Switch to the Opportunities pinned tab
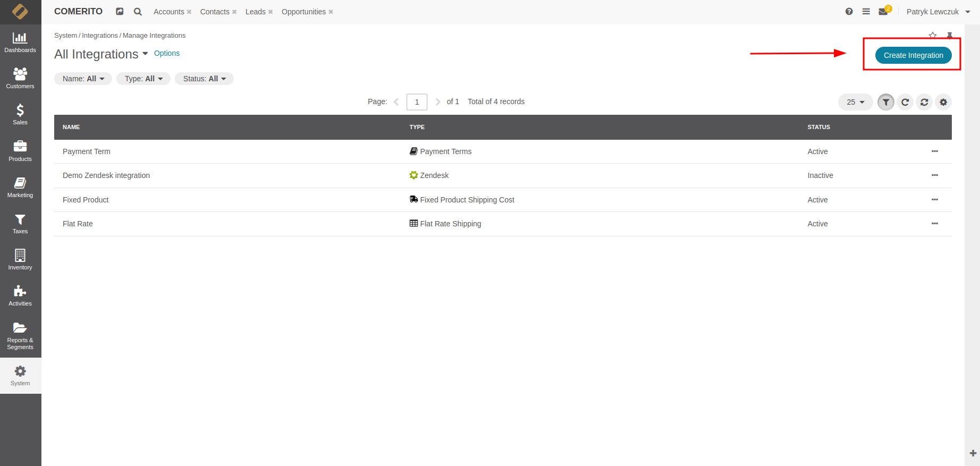 (303, 12)
